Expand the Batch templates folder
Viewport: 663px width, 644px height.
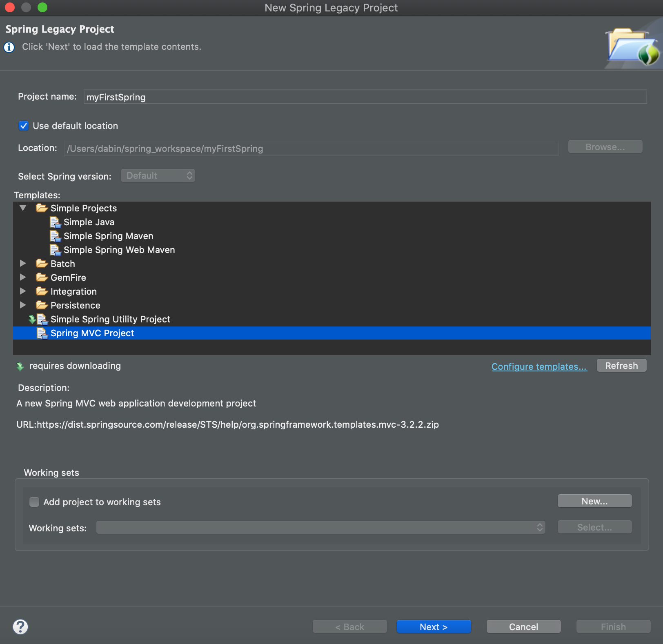[23, 264]
